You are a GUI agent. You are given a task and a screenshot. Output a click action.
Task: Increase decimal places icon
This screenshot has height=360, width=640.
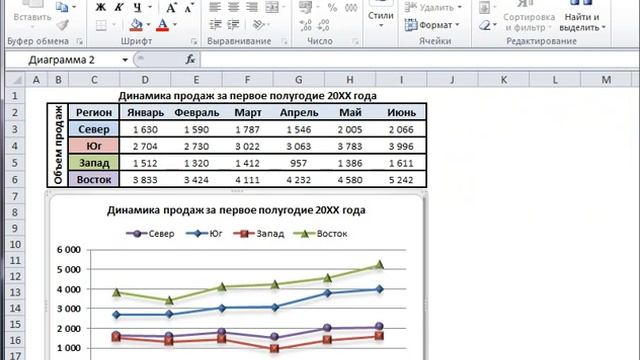click(x=305, y=25)
